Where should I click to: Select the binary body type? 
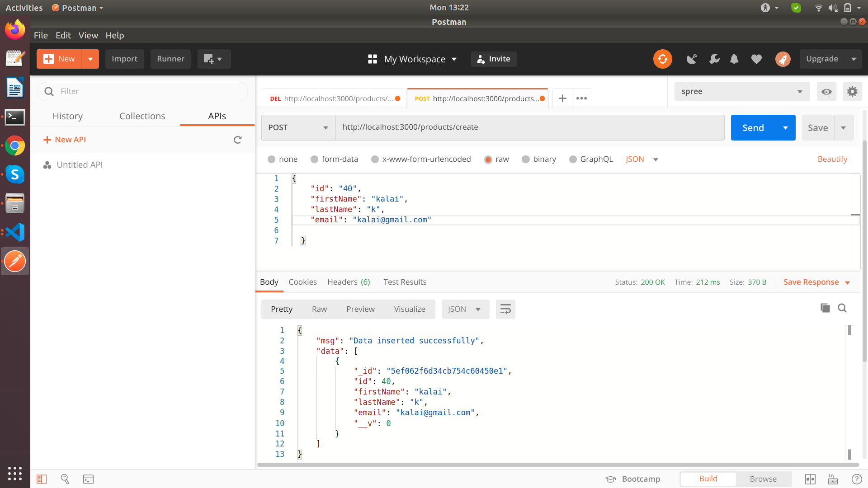point(539,160)
